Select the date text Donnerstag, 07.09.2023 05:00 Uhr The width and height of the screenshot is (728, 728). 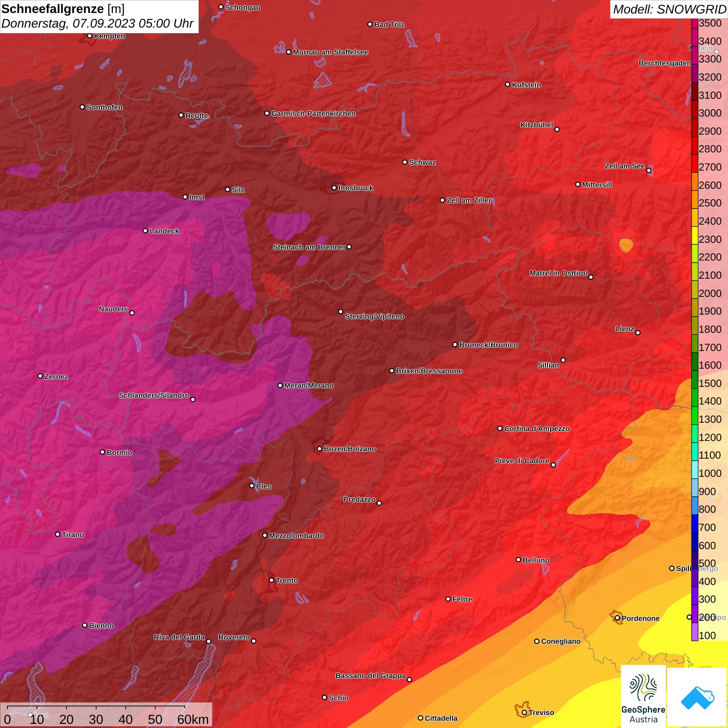click(x=97, y=23)
